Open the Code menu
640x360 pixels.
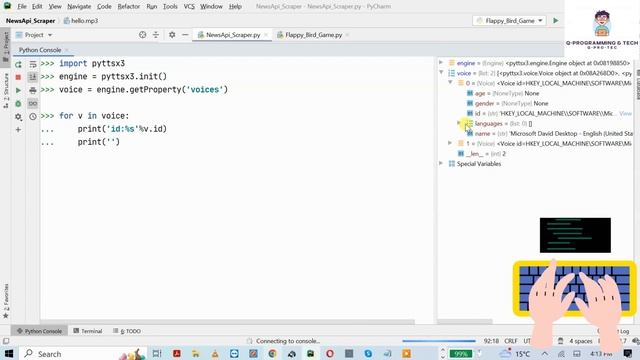point(104,7)
